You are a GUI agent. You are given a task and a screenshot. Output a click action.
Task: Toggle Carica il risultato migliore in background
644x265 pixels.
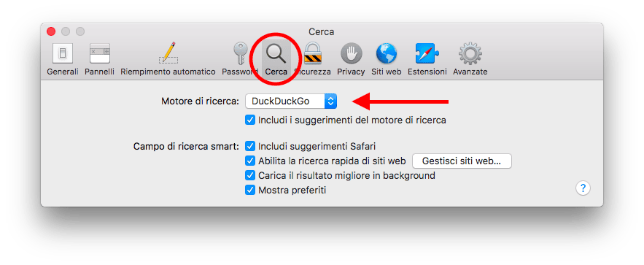250,175
